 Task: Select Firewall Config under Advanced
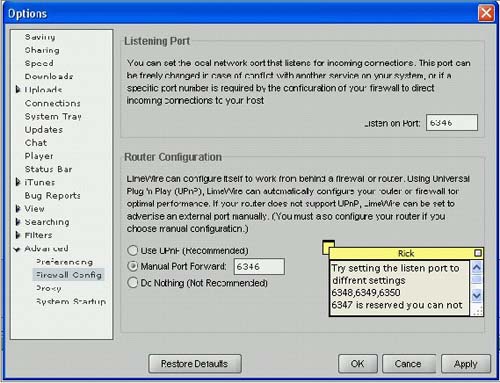click(68, 275)
